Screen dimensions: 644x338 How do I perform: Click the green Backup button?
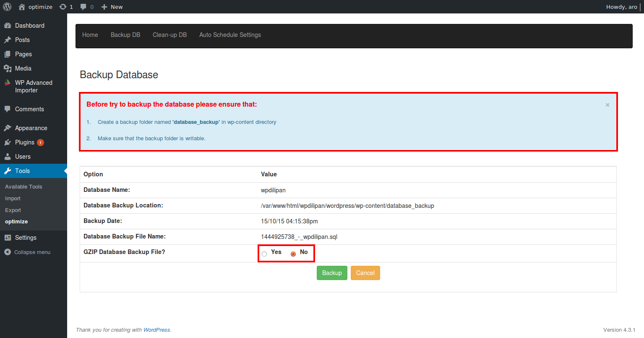[x=332, y=273]
